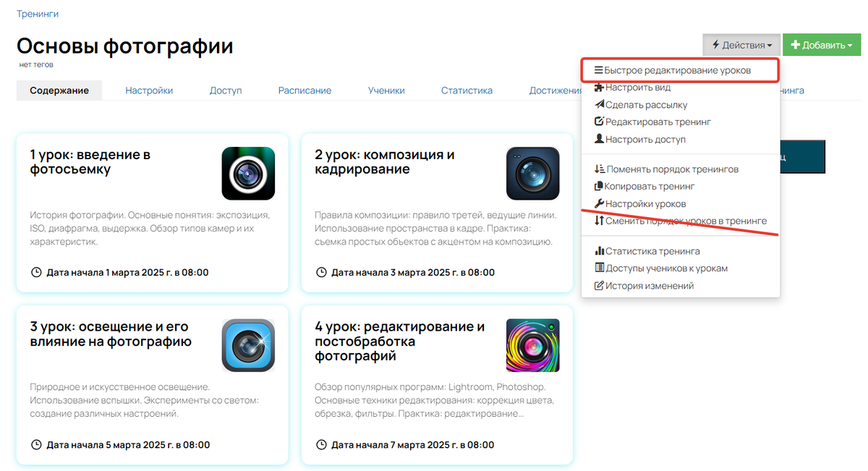
Task: Click the bar chart icon for Статистика тренинга
Action: tap(599, 251)
